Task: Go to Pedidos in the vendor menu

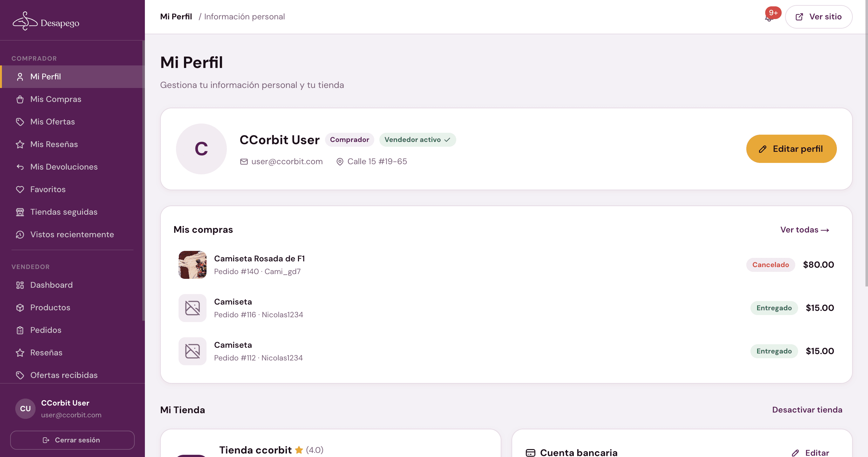Action: click(x=72, y=330)
